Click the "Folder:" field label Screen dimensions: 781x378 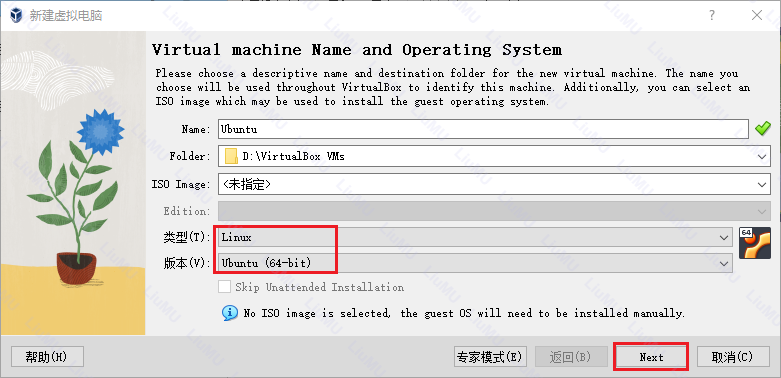click(191, 156)
